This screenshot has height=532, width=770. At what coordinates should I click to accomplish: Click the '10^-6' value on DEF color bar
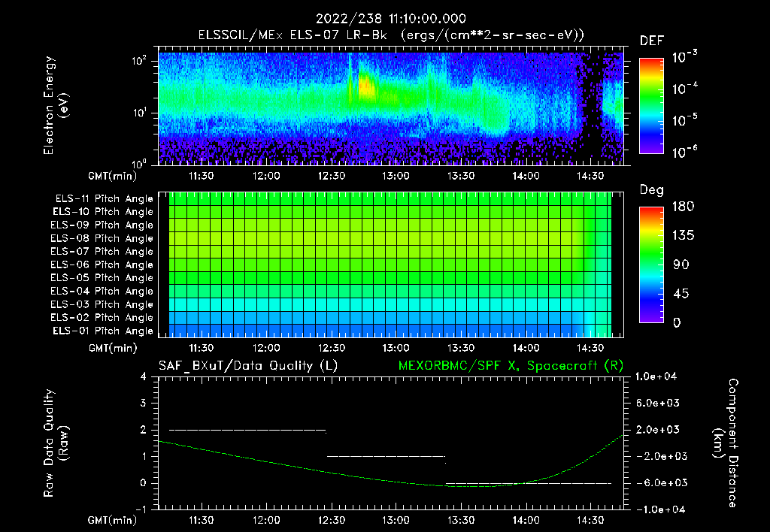pos(684,152)
